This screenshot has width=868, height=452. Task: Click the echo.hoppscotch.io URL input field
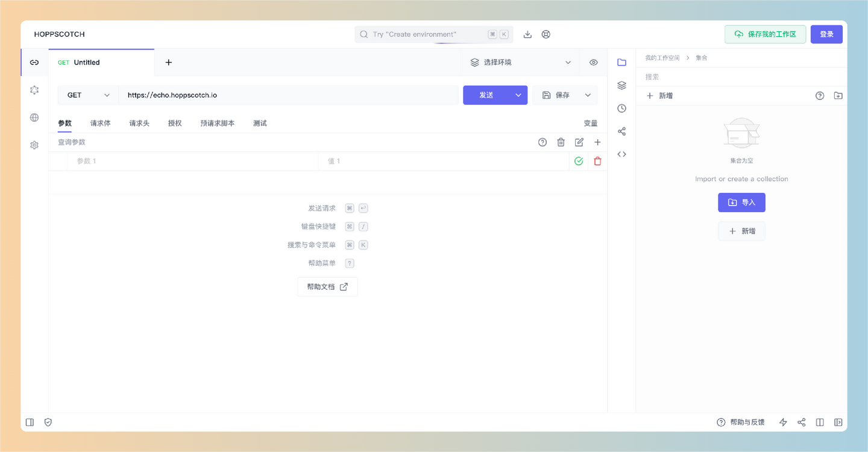coord(241,95)
